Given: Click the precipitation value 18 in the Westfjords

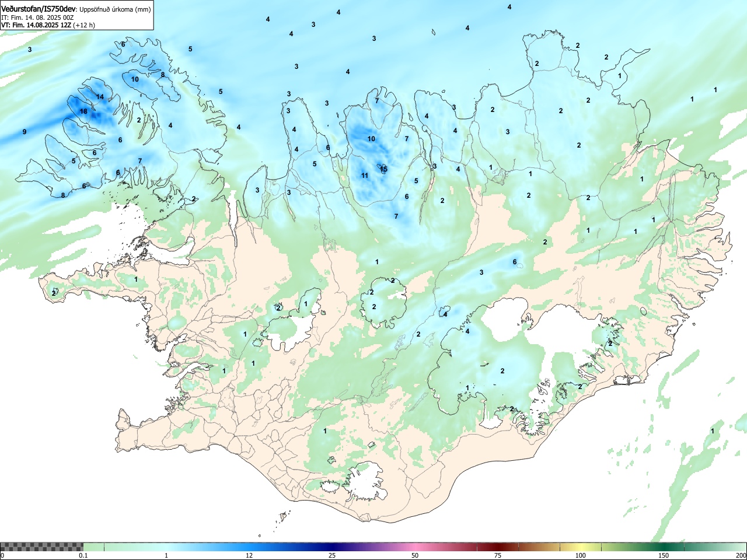Looking at the screenshot, I should coord(83,111).
